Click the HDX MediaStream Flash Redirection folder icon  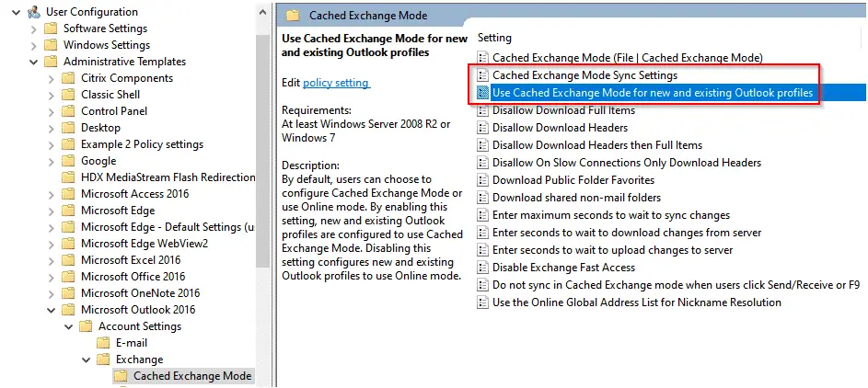pos(68,177)
